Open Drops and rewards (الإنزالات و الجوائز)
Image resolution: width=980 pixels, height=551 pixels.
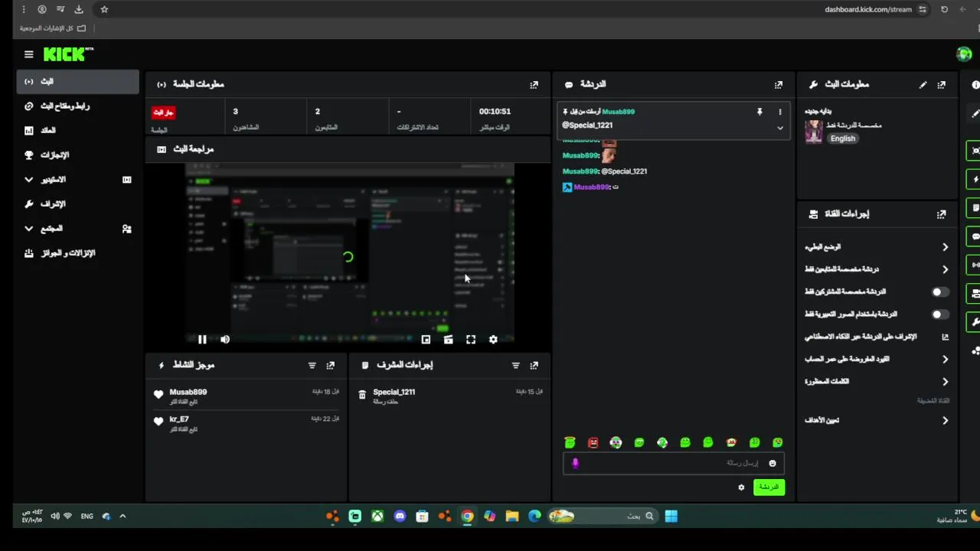[77, 253]
